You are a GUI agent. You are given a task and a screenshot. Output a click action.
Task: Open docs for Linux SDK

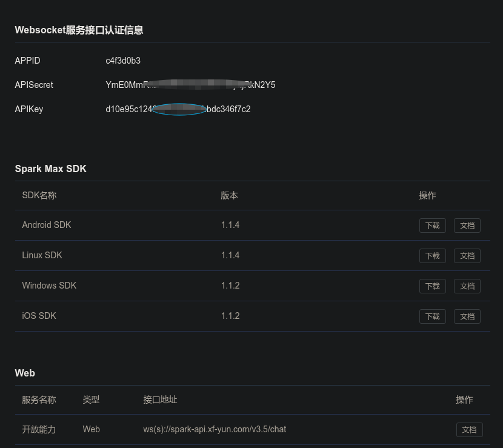(467, 256)
